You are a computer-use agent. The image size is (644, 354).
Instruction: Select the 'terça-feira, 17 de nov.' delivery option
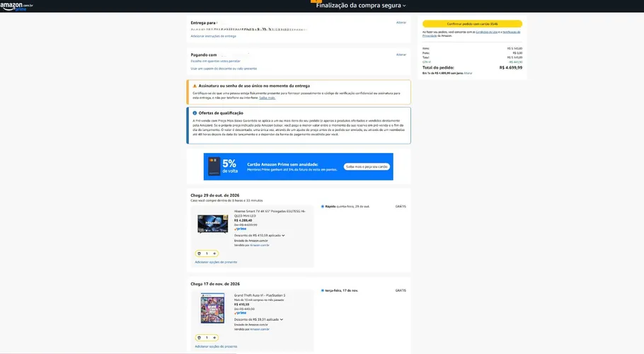(x=323, y=290)
